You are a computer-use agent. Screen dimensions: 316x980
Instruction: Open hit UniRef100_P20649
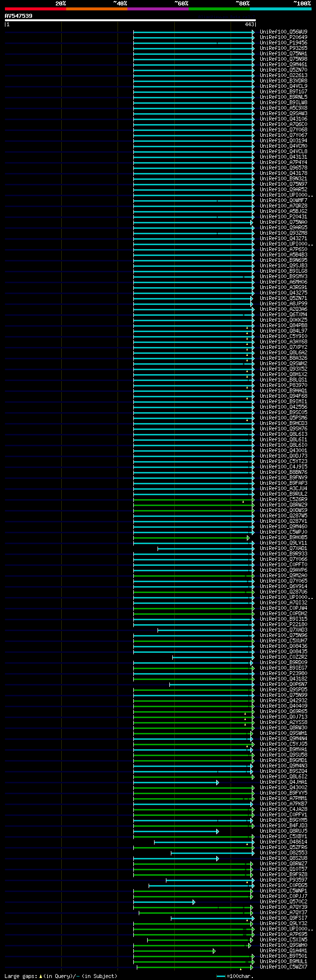283,38
